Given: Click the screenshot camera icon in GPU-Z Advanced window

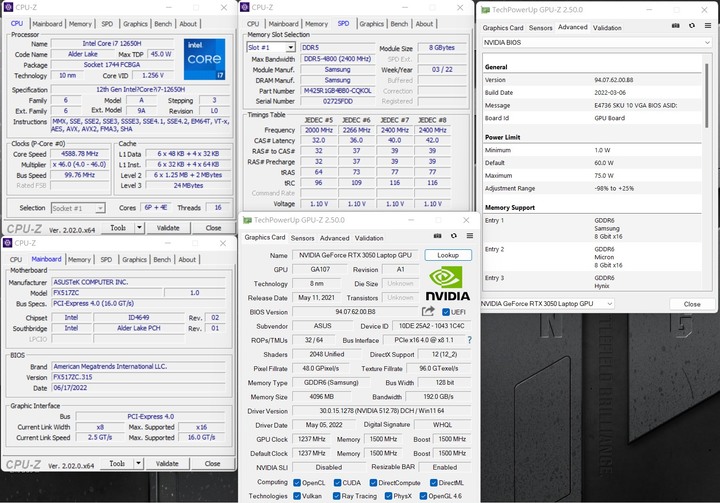Looking at the screenshot, I should [x=675, y=26].
